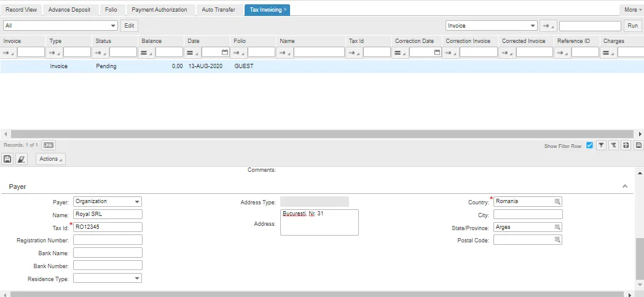Click the grid horizontal scrollbar
This screenshot has height=297, width=644.
pyautogui.click(x=322, y=134)
